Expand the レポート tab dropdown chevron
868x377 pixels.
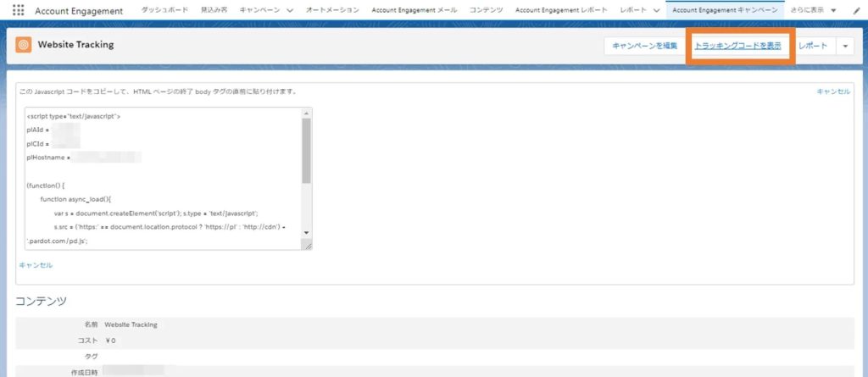[657, 11]
